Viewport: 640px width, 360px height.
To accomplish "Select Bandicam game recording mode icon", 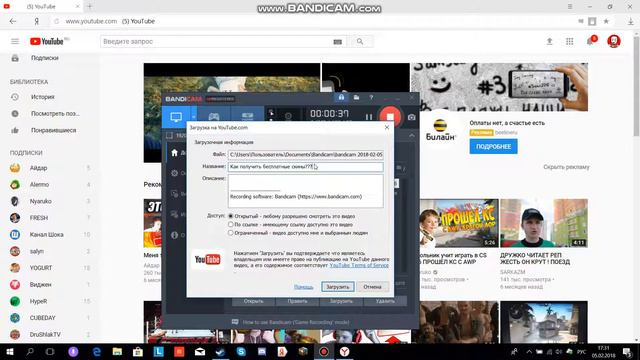I will coord(214,117).
